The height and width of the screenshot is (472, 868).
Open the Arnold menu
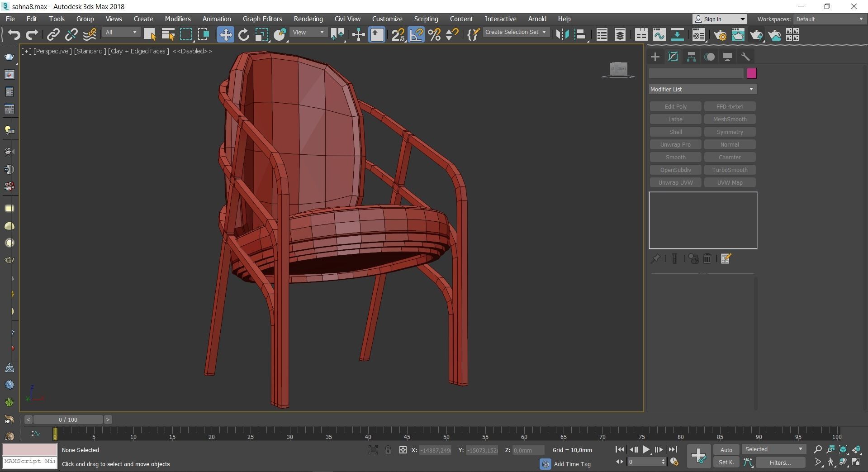click(537, 19)
